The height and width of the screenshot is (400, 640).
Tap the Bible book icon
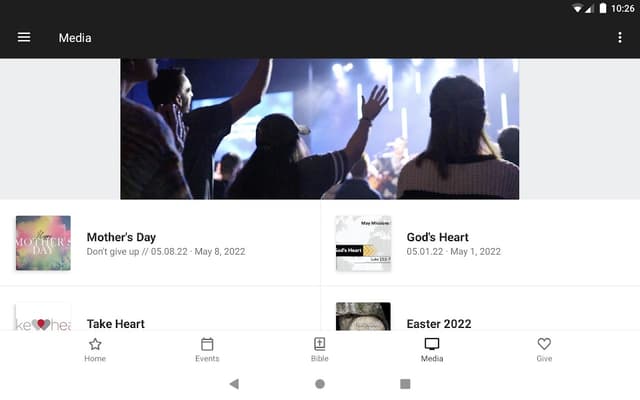click(320, 344)
